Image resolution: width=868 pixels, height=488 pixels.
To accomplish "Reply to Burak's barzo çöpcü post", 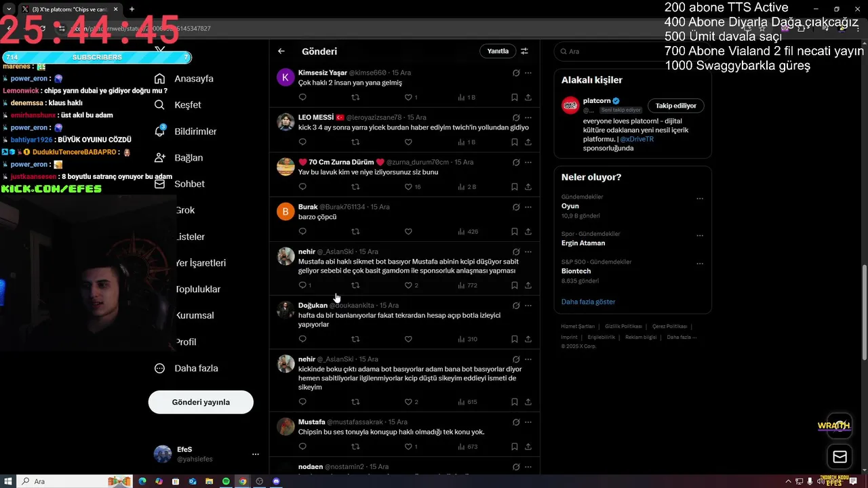I will click(302, 232).
